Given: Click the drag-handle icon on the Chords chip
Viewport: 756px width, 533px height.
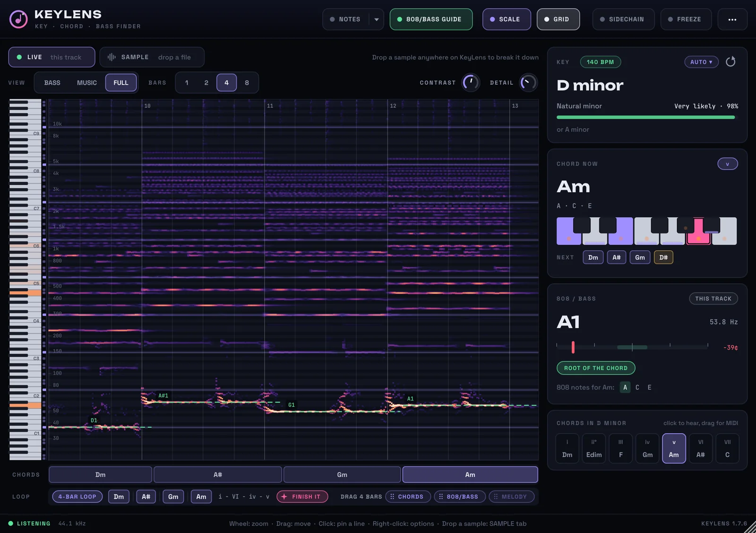Looking at the screenshot, I should 392,497.
